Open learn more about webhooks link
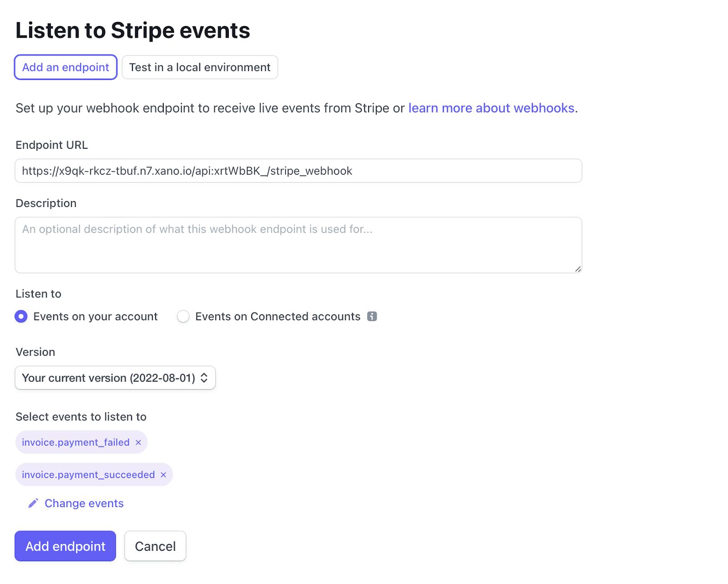 [x=491, y=108]
